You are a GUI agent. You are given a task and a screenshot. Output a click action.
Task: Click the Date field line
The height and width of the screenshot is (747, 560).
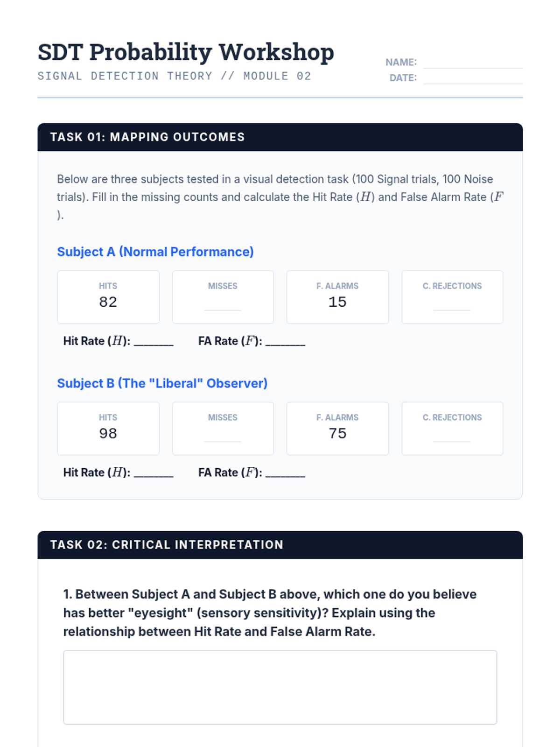472,78
